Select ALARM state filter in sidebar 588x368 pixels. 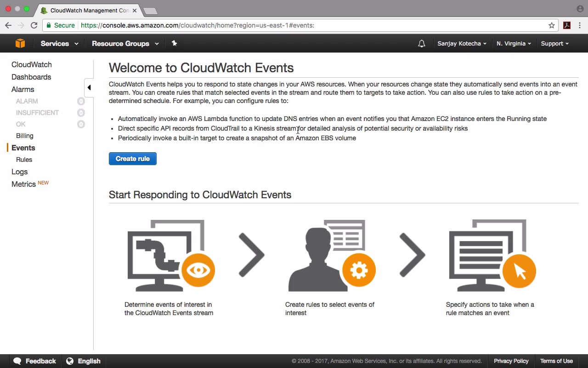(27, 101)
